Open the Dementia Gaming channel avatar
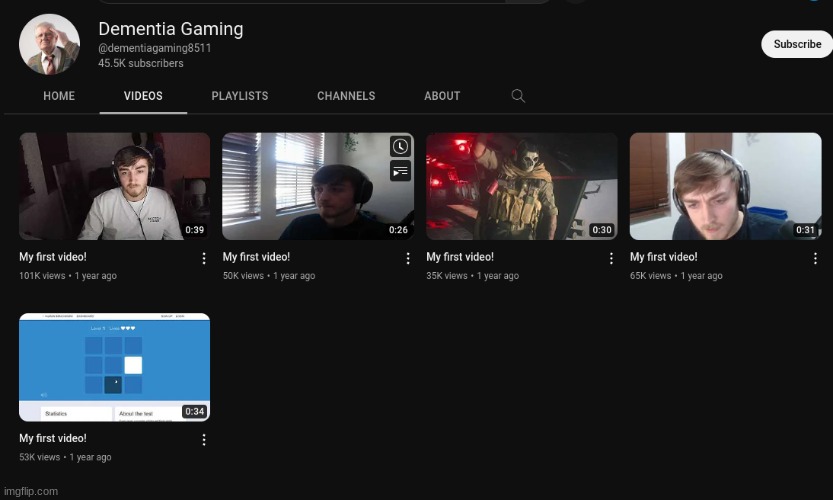 tap(49, 44)
